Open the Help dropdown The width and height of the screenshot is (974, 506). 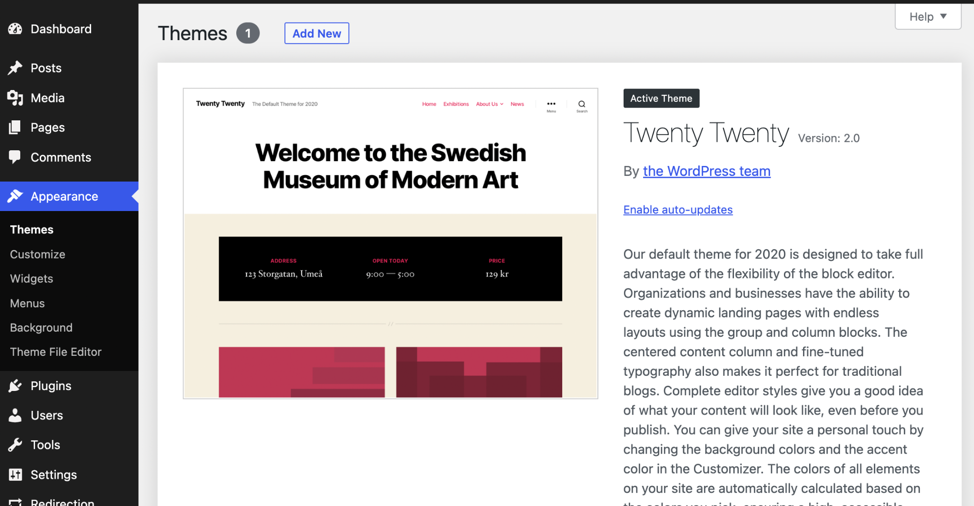tap(928, 17)
